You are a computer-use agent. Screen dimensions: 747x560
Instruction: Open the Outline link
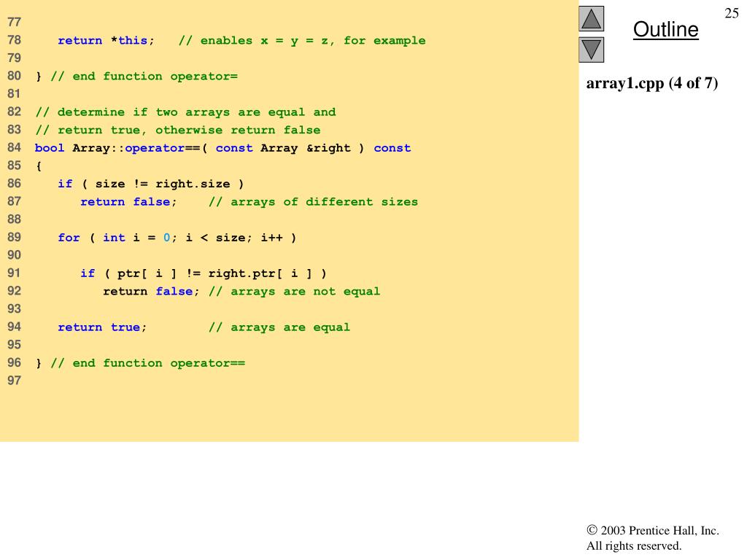pyautogui.click(x=665, y=30)
